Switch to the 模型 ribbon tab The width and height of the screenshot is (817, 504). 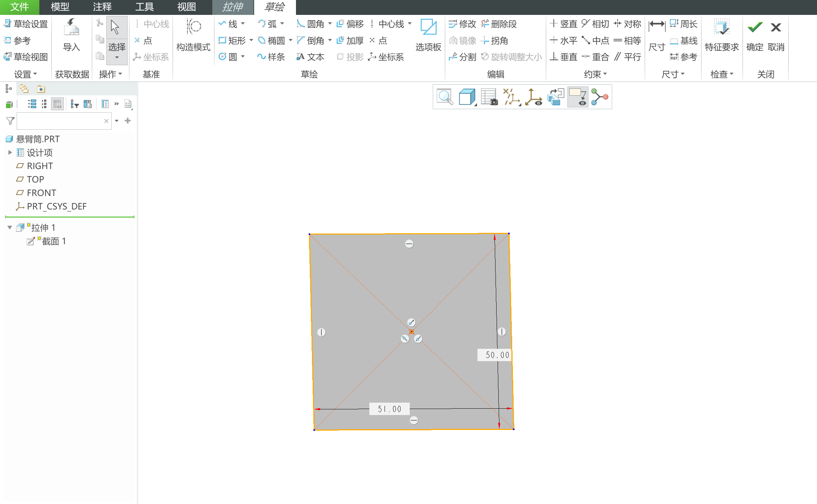[x=60, y=7]
